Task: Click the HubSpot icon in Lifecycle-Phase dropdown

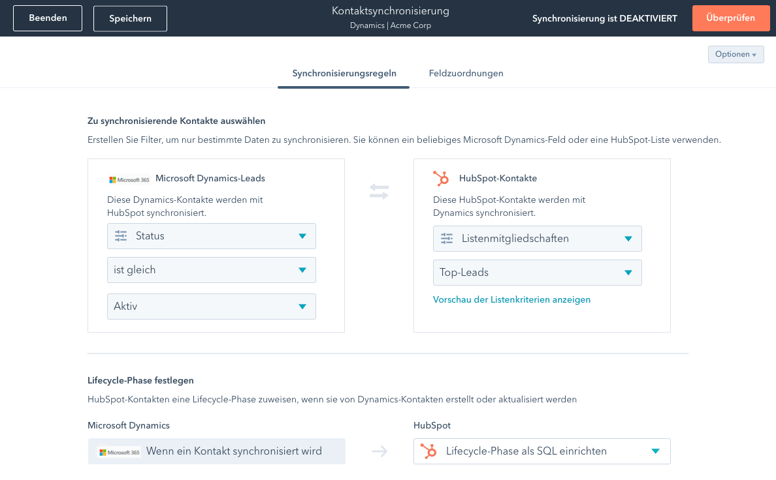Action: tap(429, 451)
